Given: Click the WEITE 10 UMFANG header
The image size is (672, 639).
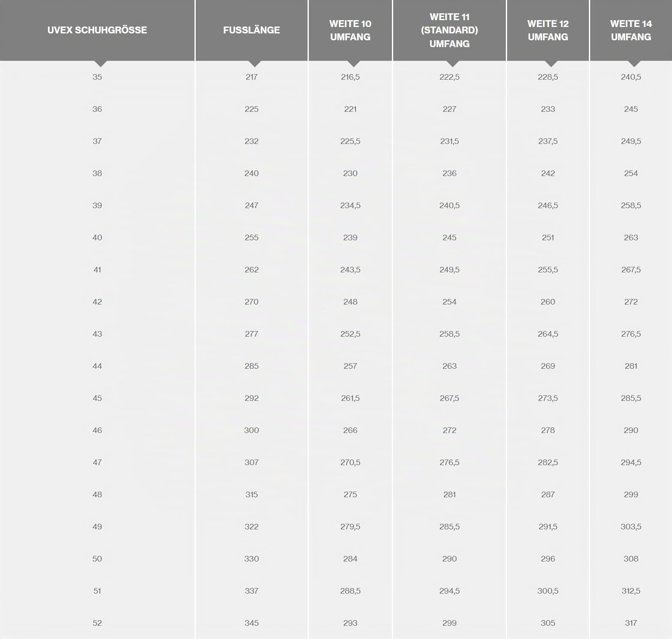Looking at the screenshot, I should click(350, 30).
